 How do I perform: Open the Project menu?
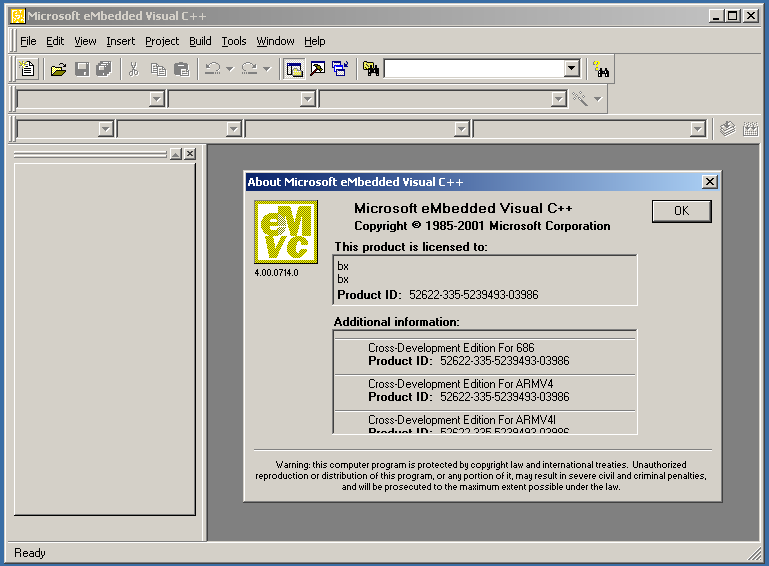coord(162,41)
